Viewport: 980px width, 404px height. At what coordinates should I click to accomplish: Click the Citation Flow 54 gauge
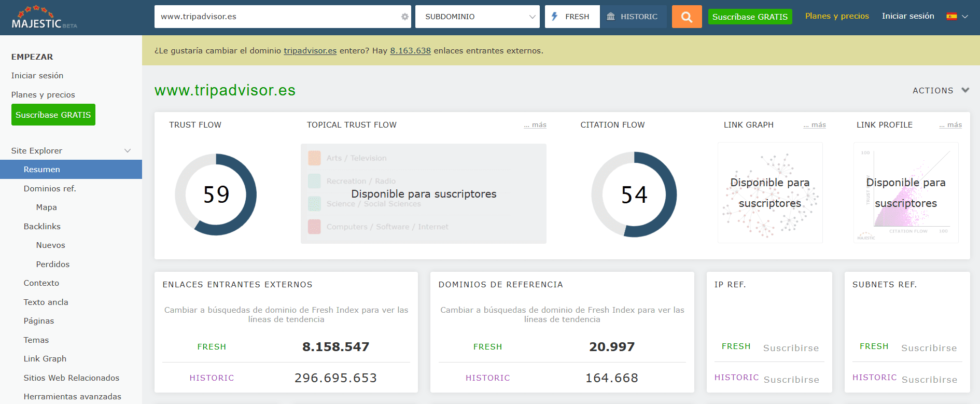point(634,194)
